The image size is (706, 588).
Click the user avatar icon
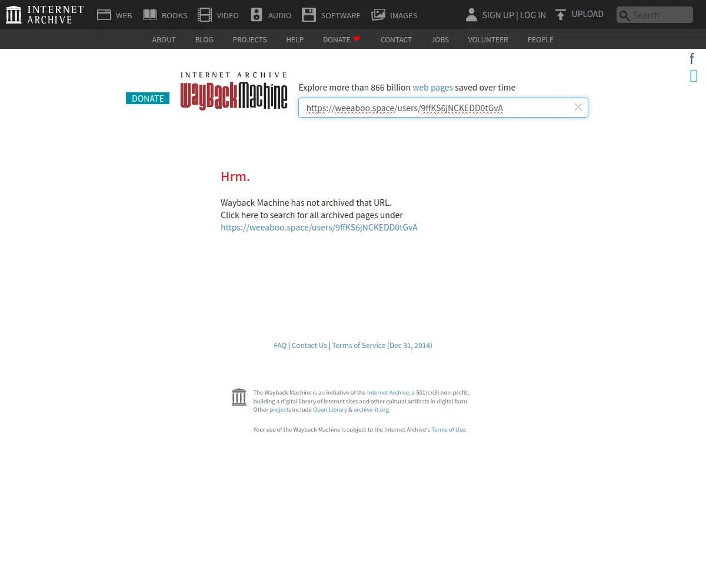click(471, 15)
